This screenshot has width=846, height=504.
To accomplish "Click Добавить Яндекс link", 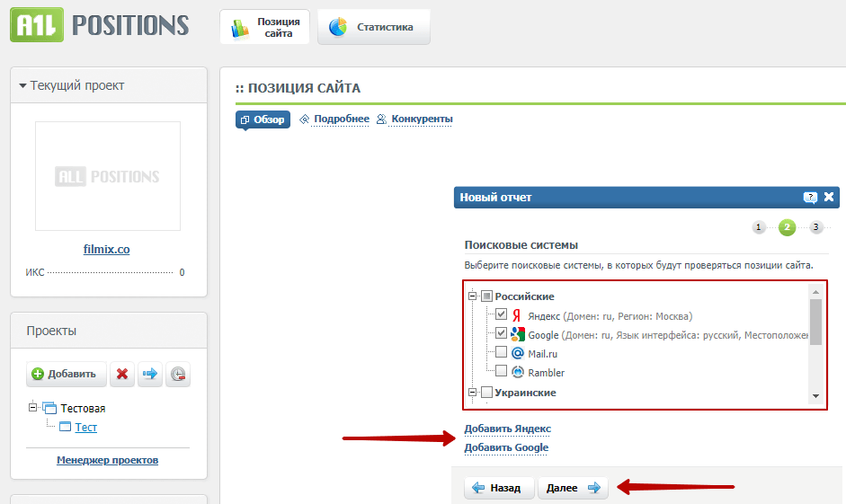I will tap(508, 429).
